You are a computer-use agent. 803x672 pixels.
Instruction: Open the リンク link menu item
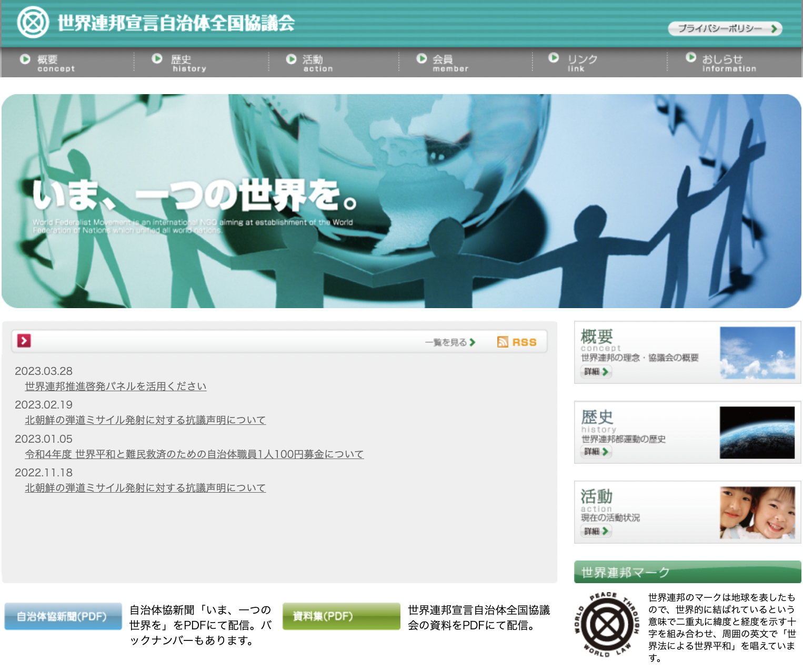[582, 63]
